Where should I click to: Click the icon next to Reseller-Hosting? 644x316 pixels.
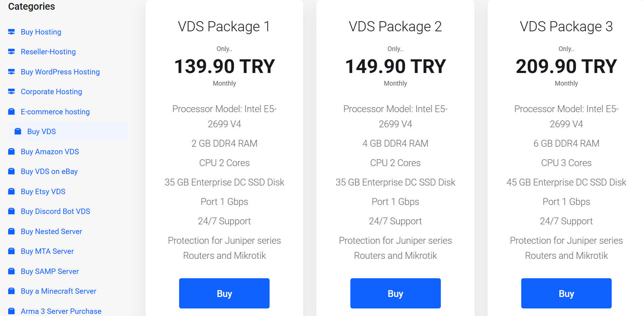11,52
